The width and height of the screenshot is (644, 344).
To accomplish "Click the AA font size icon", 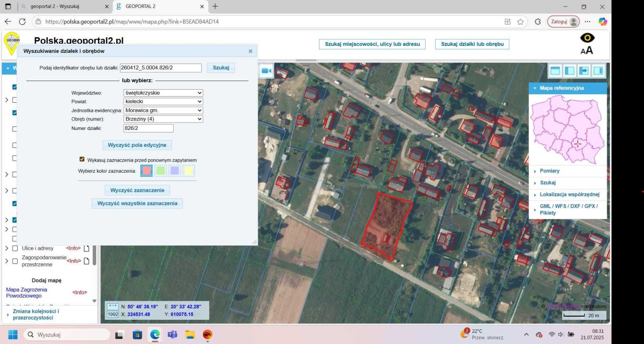I will pos(587,50).
